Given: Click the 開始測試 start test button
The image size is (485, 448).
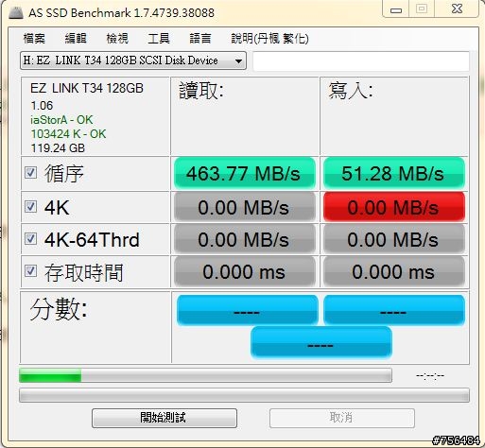Looking at the screenshot, I should coord(165,418).
